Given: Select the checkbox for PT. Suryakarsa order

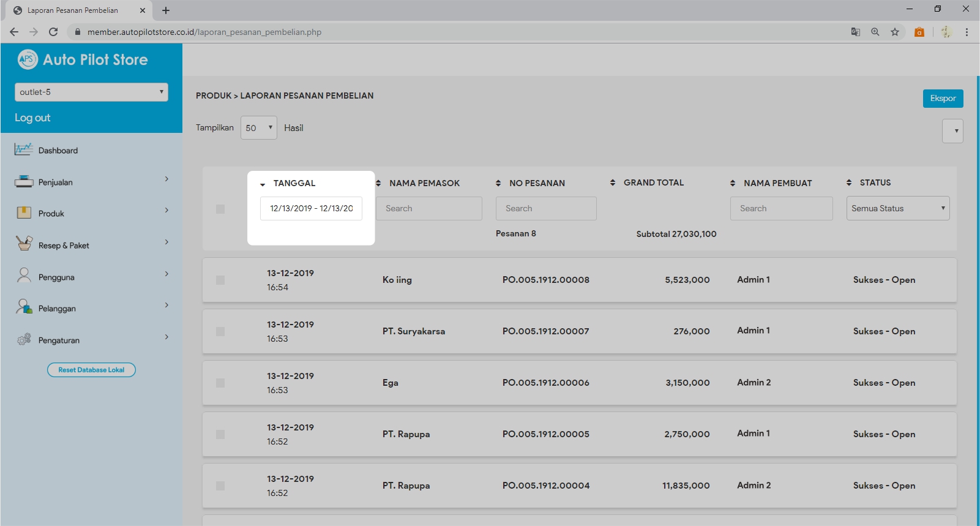Looking at the screenshot, I should (220, 331).
